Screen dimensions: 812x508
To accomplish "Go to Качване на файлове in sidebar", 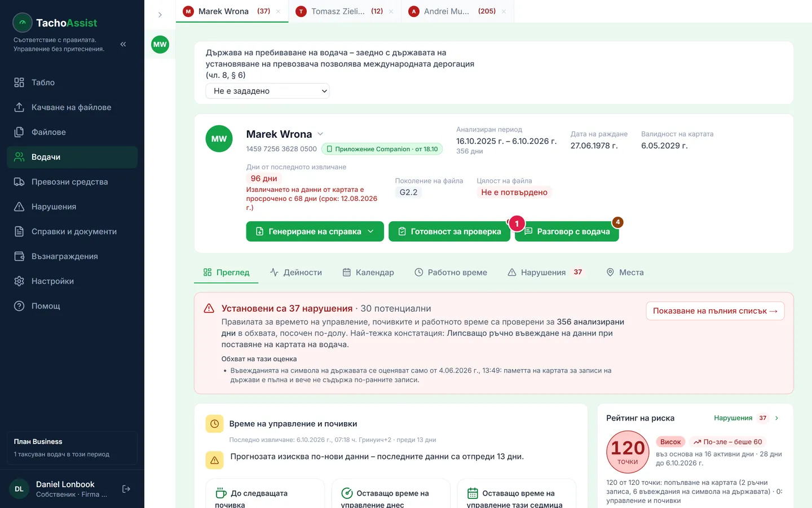I will pos(72,107).
